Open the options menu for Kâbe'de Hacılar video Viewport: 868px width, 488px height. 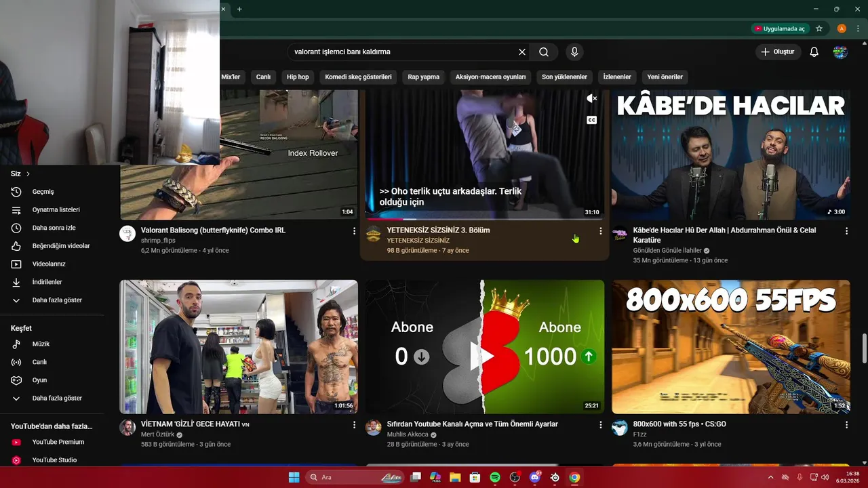846,231
